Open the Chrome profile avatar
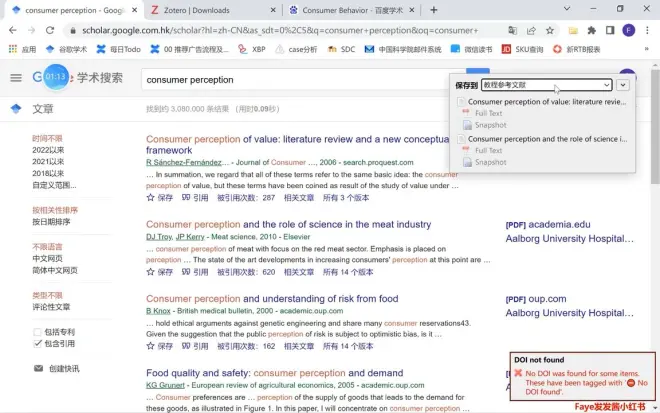The image size is (660, 413). tap(628, 30)
